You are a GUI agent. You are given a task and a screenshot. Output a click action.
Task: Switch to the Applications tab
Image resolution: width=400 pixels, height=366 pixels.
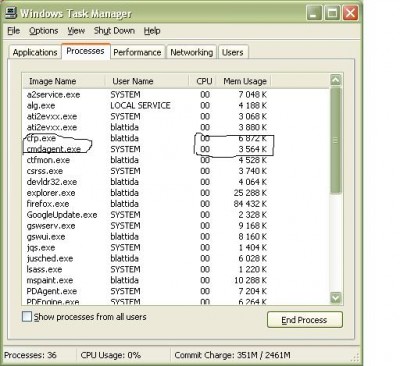pos(35,52)
